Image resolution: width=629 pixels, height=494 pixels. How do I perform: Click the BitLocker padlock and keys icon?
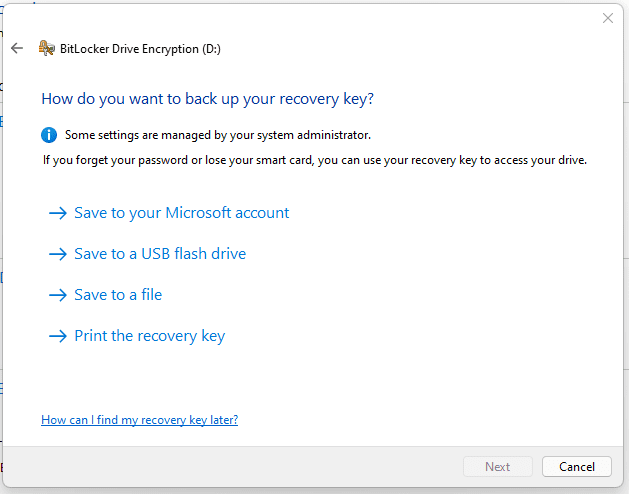(x=46, y=48)
